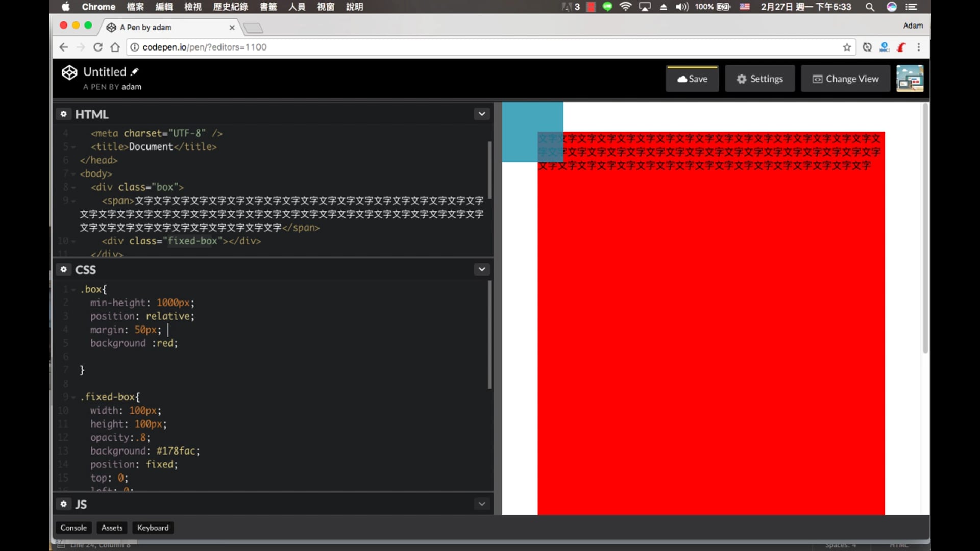
Task: Click the user avatar thumbnail
Action: (x=910, y=79)
